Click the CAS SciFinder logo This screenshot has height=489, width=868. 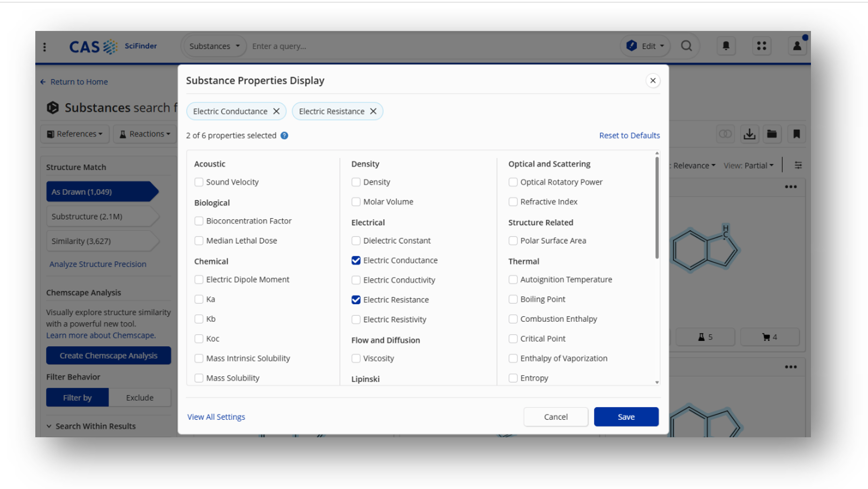(113, 46)
